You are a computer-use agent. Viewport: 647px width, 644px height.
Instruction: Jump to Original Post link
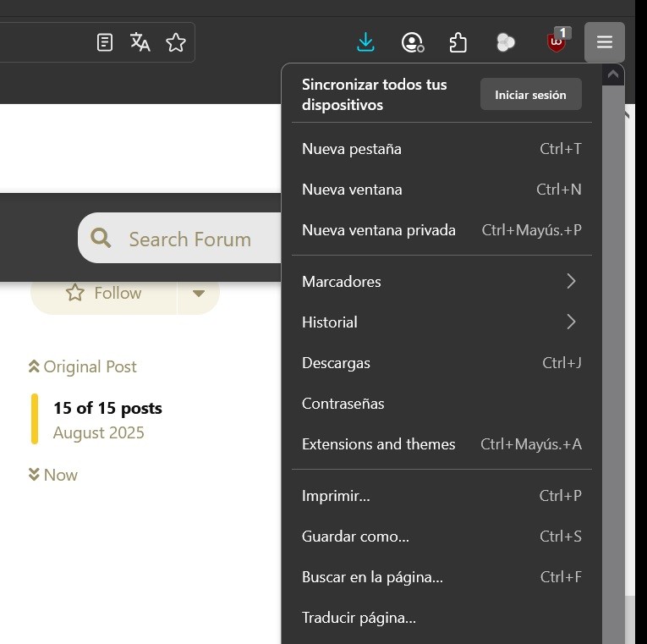click(83, 366)
